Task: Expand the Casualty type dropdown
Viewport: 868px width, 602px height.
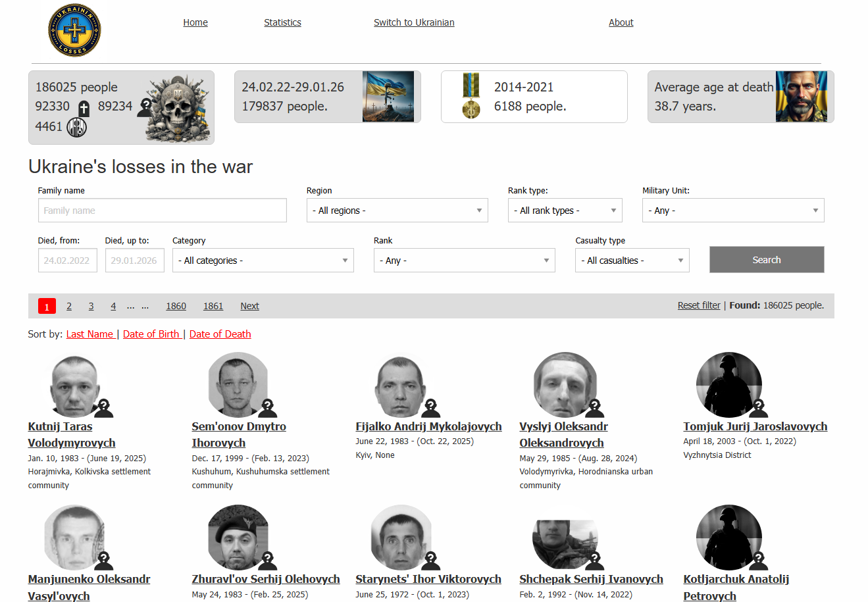Action: tap(632, 261)
